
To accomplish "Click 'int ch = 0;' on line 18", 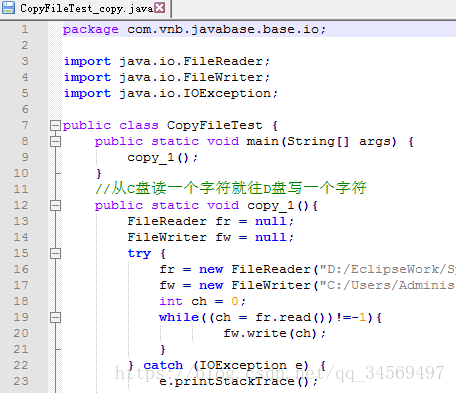I will point(203,301).
